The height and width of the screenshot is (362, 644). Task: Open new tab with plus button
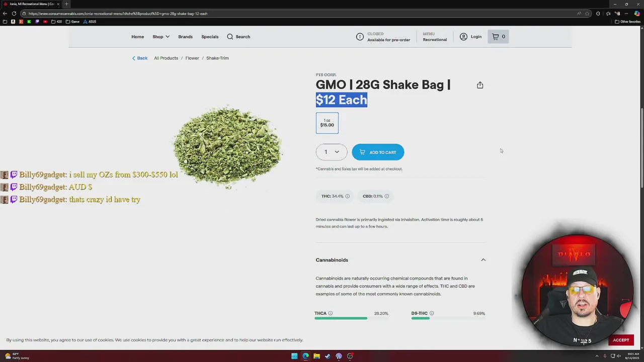pos(66,4)
